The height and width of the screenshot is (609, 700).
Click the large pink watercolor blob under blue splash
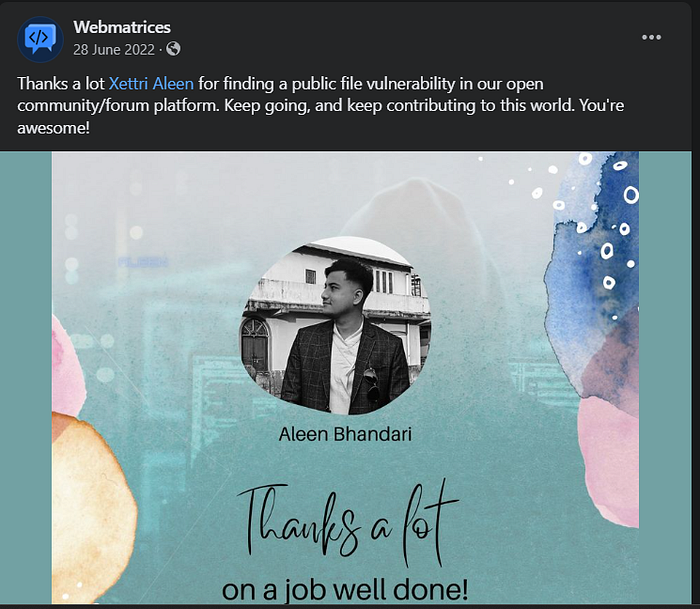(x=609, y=460)
